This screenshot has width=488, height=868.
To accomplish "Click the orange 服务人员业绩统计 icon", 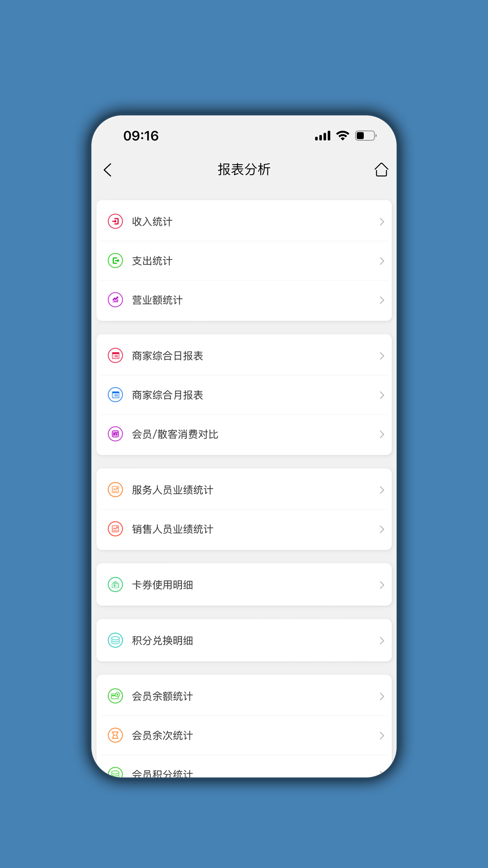I will click(115, 490).
